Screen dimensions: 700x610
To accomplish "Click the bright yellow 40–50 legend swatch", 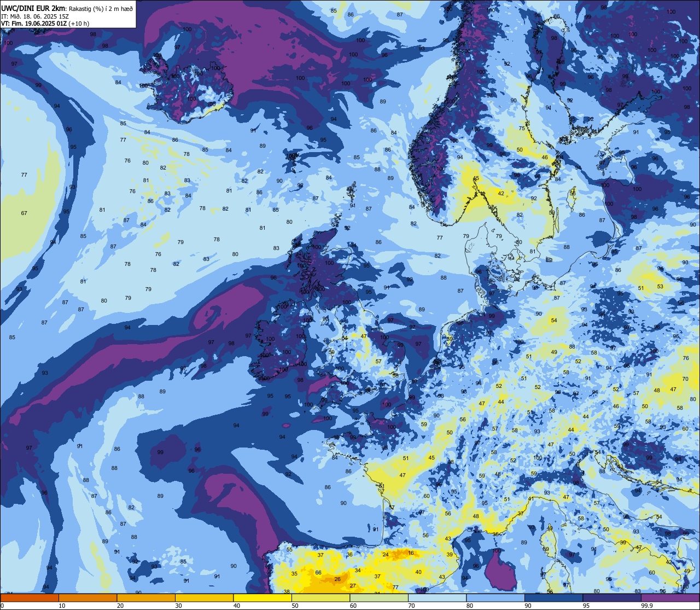I will [x=262, y=597].
